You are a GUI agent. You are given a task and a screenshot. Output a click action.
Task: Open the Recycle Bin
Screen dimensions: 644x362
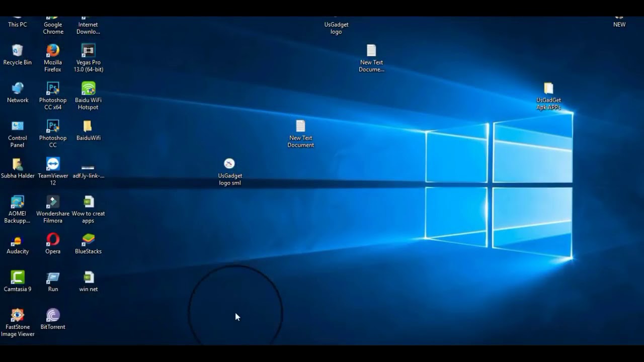coord(18,55)
